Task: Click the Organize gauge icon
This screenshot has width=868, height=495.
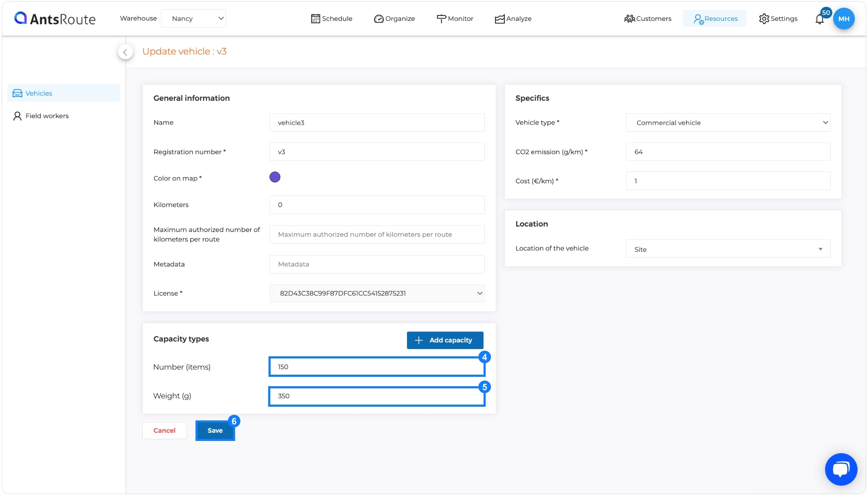Action: click(379, 19)
